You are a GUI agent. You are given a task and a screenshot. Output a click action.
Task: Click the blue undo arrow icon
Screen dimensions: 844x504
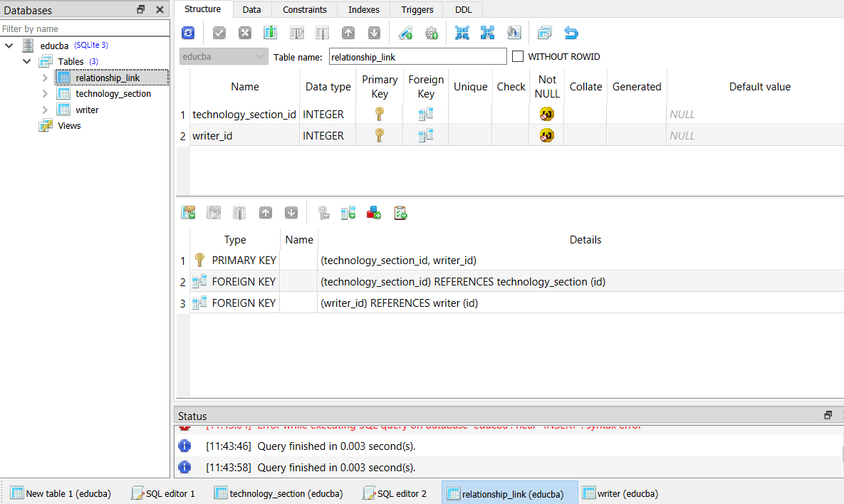571,33
